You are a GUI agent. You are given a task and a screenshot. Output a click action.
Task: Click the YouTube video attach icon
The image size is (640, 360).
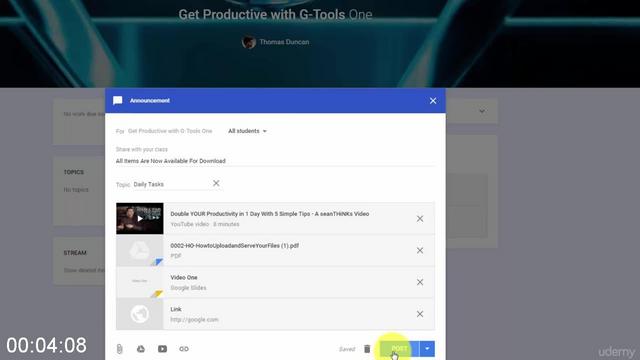tap(162, 349)
